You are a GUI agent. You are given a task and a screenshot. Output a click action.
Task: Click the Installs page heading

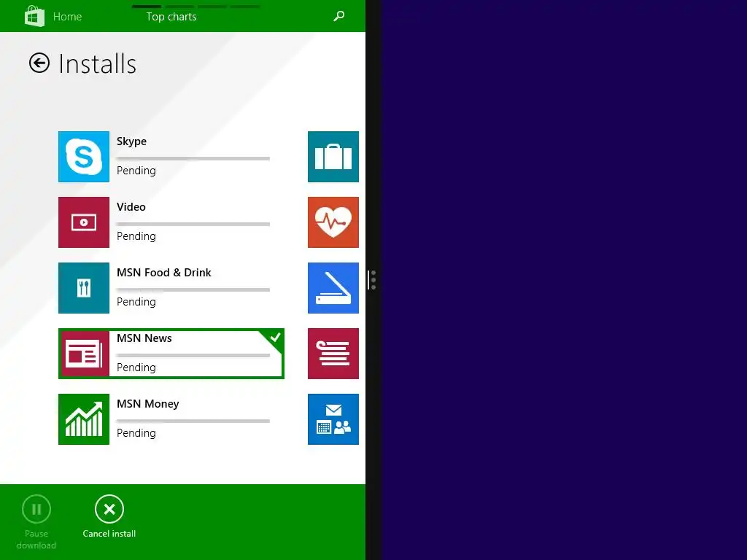[x=97, y=64]
